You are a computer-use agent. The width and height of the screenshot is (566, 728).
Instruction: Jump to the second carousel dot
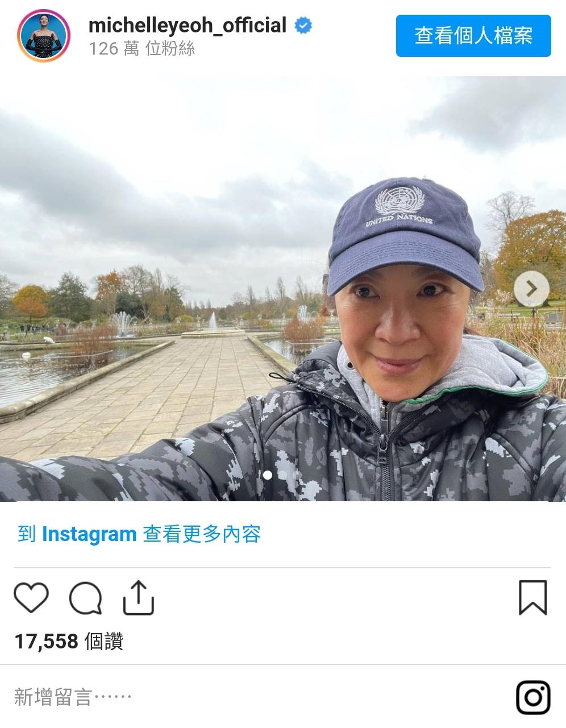282,475
